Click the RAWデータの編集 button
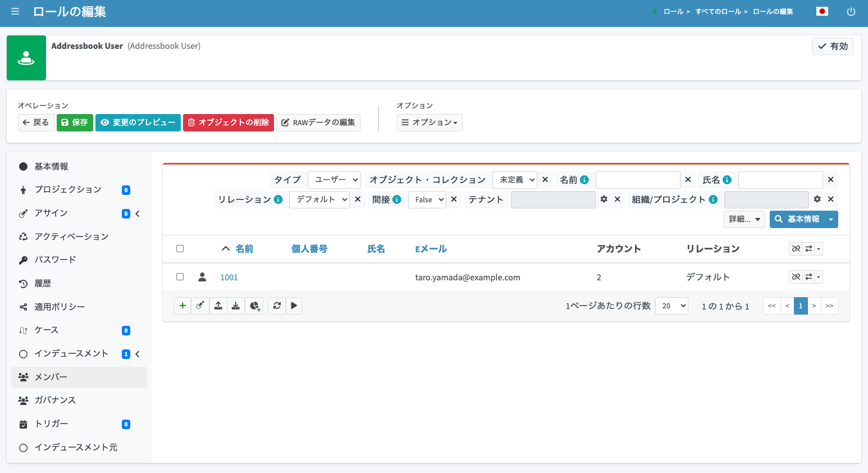The image size is (868, 473). (x=318, y=122)
